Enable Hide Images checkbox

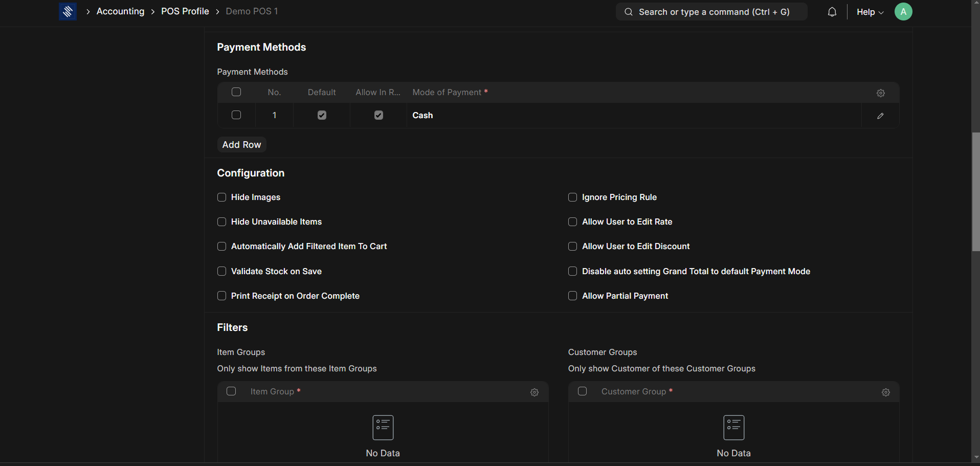221,197
